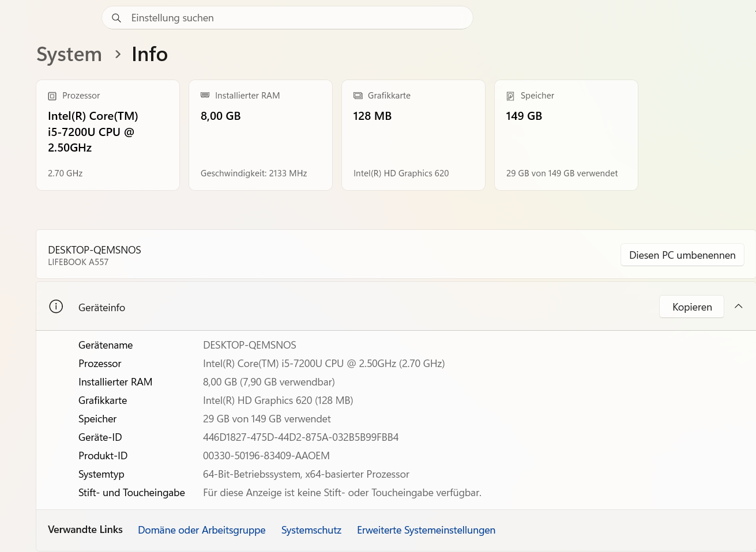Click the 'Prozessor' title on the processor card
Viewport: 756px width, 552px height.
81,96
